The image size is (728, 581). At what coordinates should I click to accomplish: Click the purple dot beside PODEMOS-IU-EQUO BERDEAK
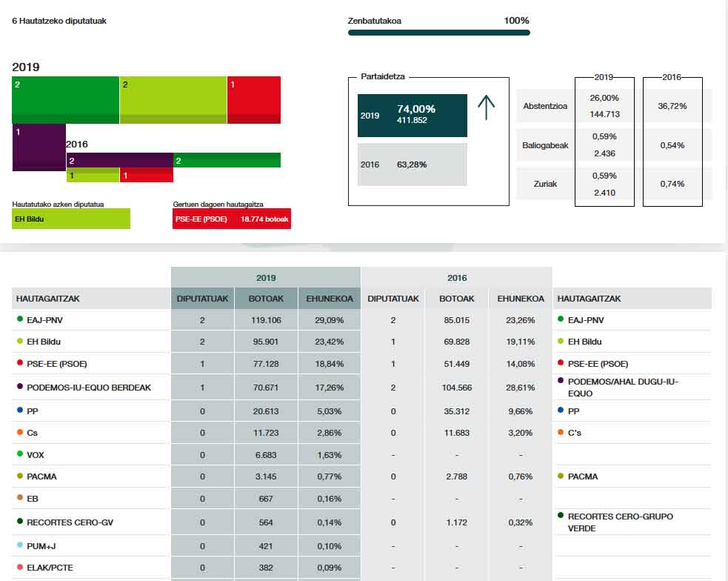[x=19, y=386]
